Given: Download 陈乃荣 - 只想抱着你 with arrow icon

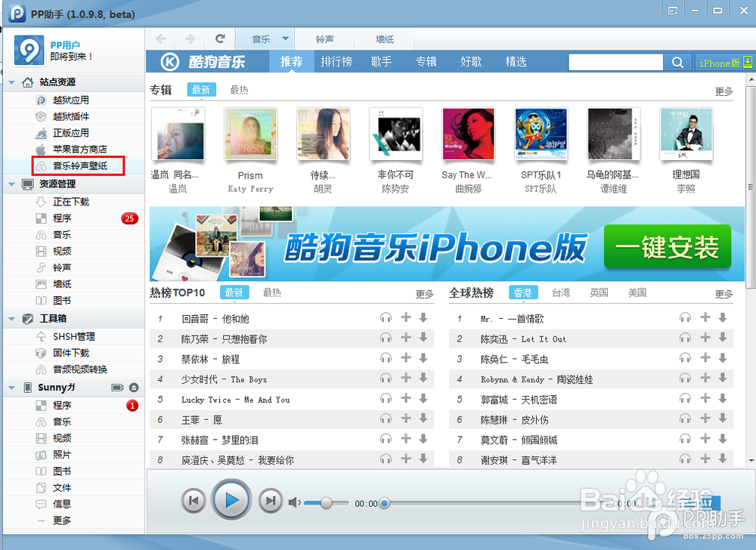Looking at the screenshot, I should click(x=423, y=338).
